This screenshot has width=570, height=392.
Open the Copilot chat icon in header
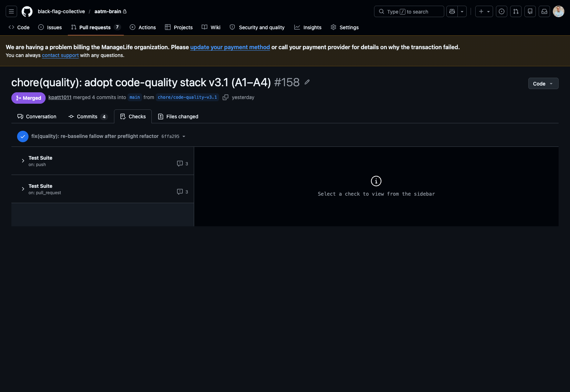click(x=451, y=11)
